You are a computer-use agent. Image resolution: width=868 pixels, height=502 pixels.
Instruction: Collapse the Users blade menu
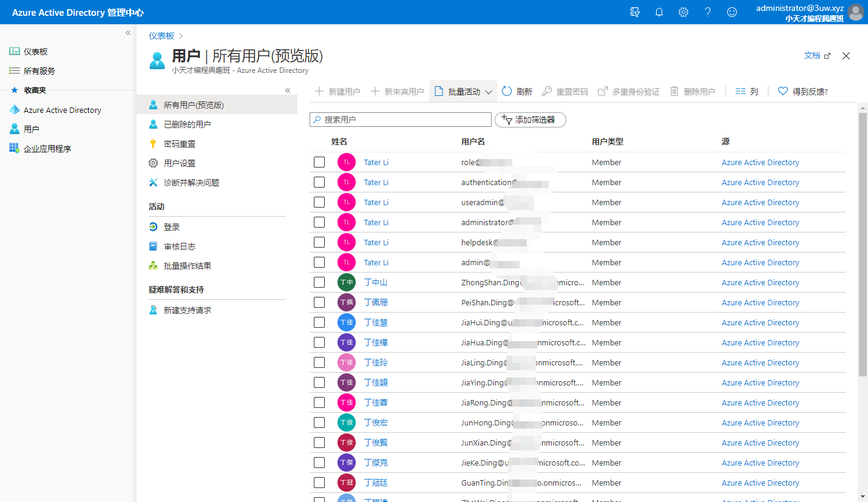point(288,90)
